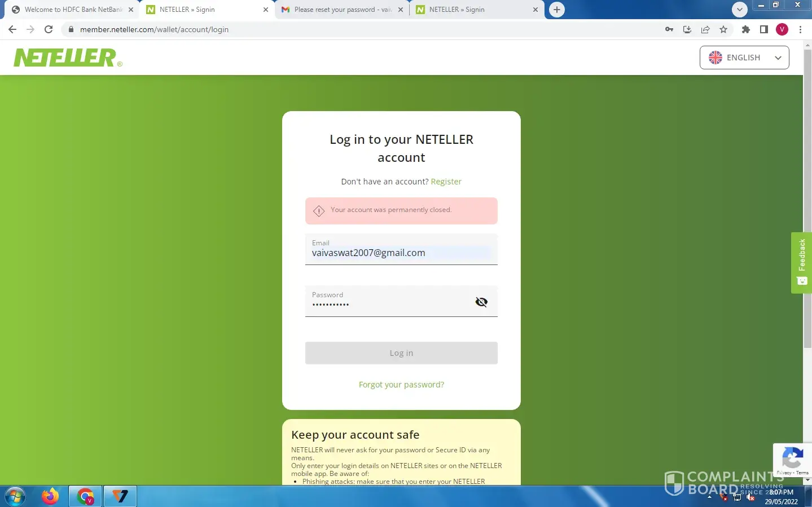The height and width of the screenshot is (507, 812).
Task: Click the NETELLER logo
Action: (68, 58)
